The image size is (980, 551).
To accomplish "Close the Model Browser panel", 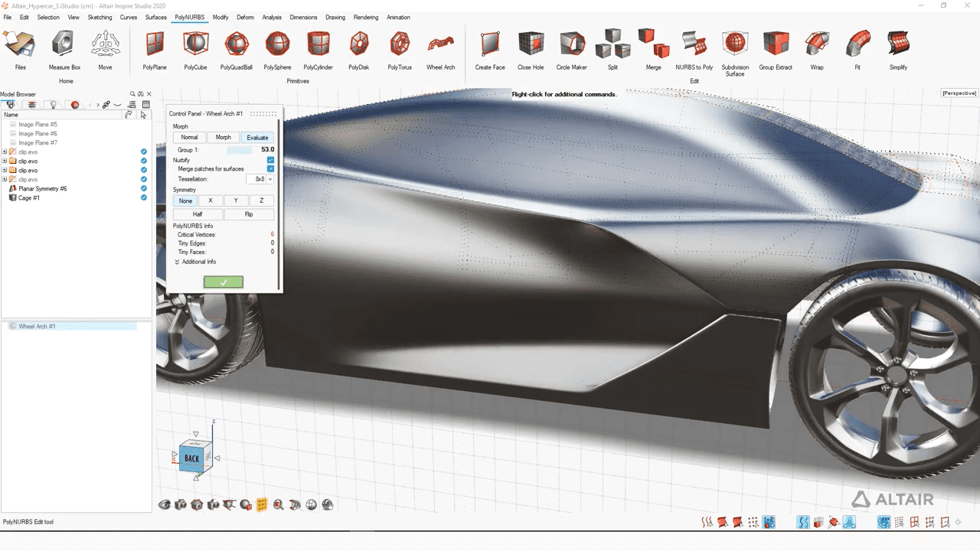I will (149, 94).
